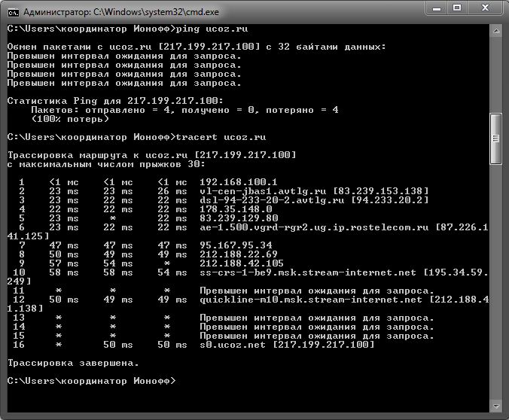
Task: Click the wrapped text '41.125]'
Action: click(28, 236)
